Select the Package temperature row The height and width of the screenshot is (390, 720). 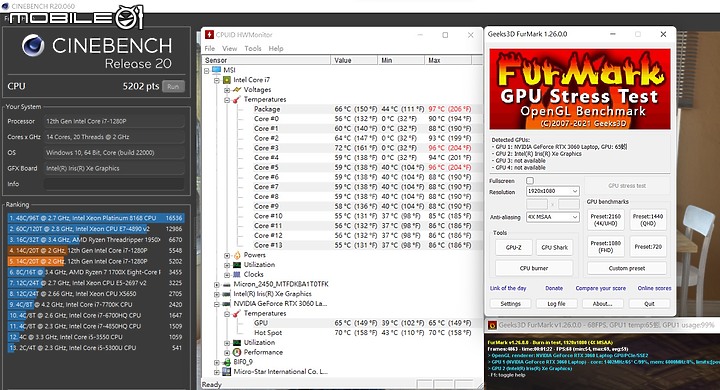pyautogui.click(x=362, y=109)
